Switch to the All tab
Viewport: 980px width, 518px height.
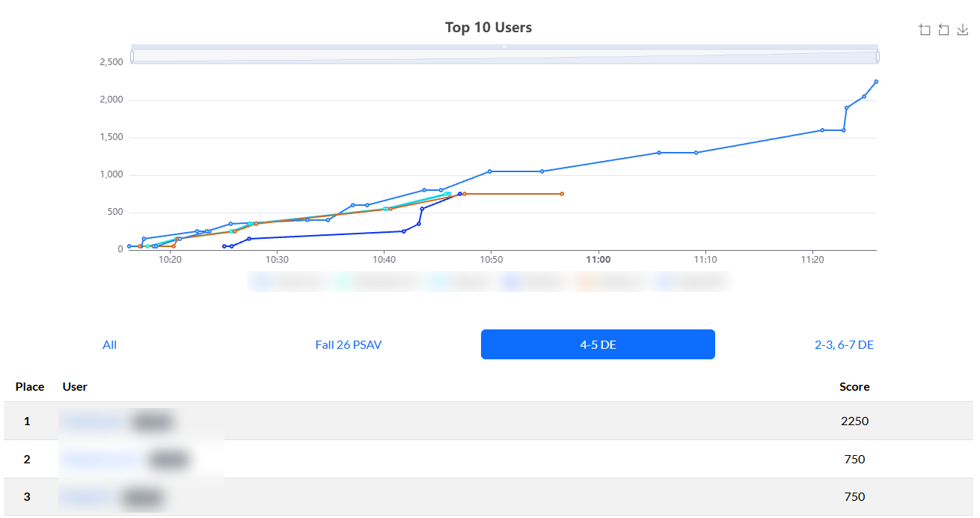pyautogui.click(x=110, y=345)
